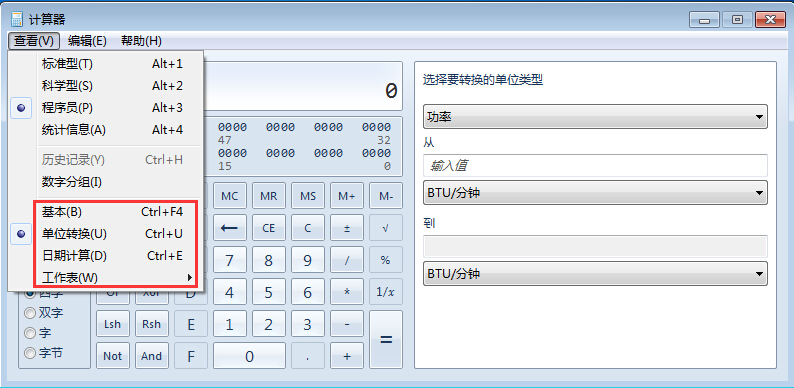Choose 单位转换(U) menu entry
Viewport: 794px width, 388px height.
coord(106,234)
